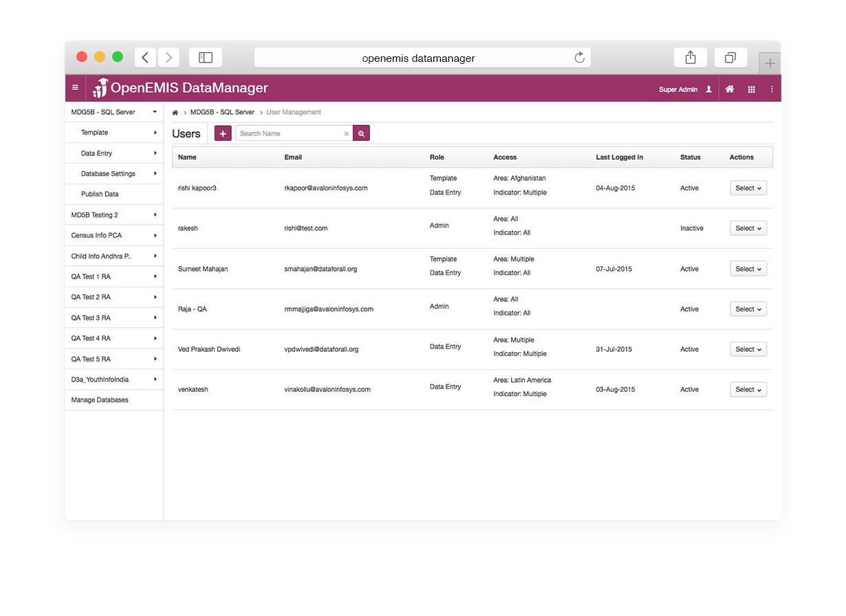Toggle the hamburger sidebar menu
Screen dimensions: 846x616
pyautogui.click(x=75, y=88)
